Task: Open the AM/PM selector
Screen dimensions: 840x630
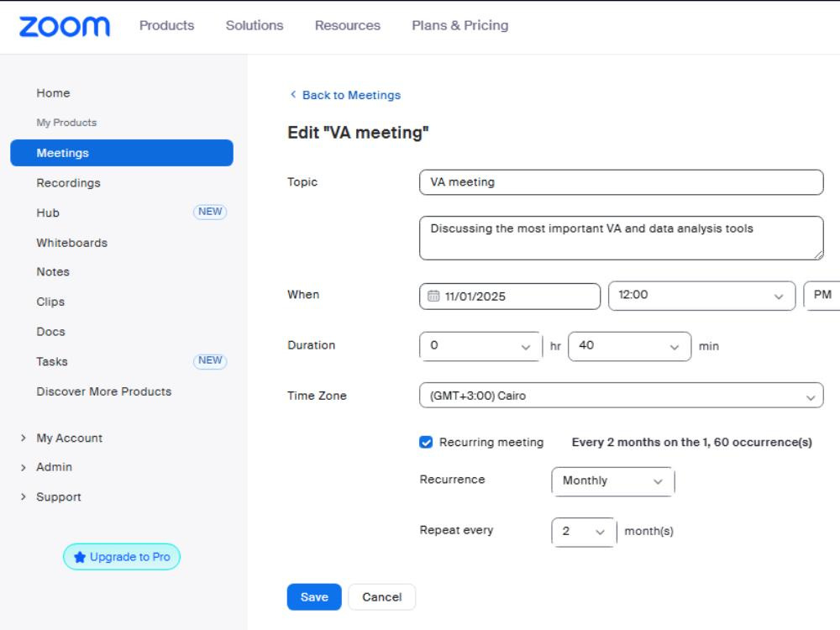Action: pyautogui.click(x=822, y=295)
